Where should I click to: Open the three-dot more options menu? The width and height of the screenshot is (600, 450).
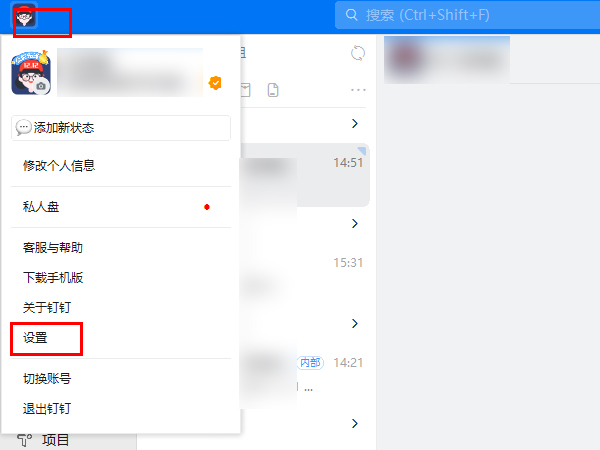coord(358,90)
